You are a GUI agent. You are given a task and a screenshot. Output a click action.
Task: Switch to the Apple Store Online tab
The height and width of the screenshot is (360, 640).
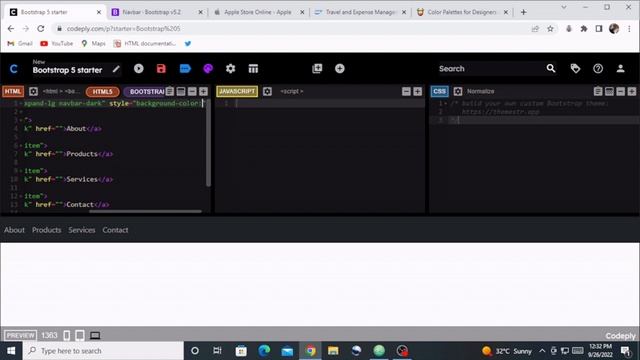pyautogui.click(x=259, y=12)
